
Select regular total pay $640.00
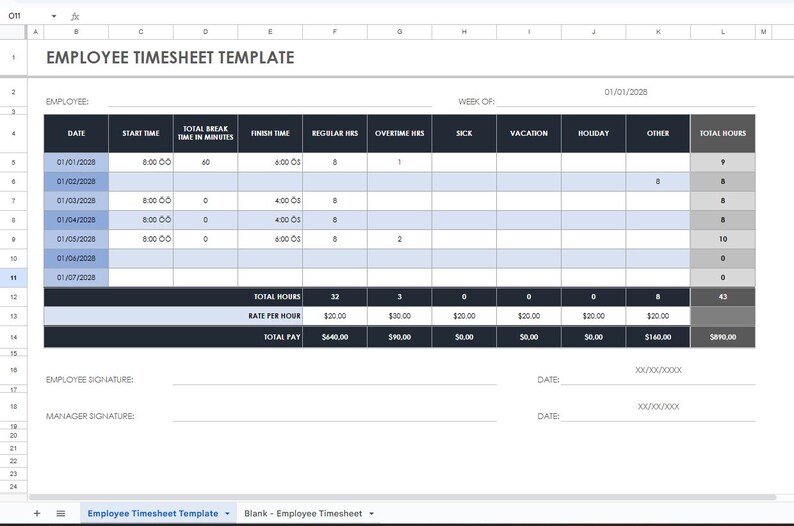(x=335, y=337)
